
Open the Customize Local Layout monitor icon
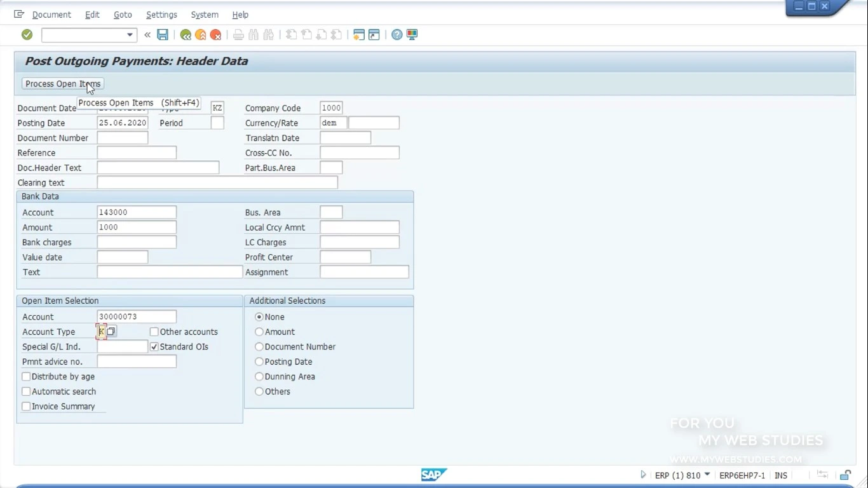(412, 35)
